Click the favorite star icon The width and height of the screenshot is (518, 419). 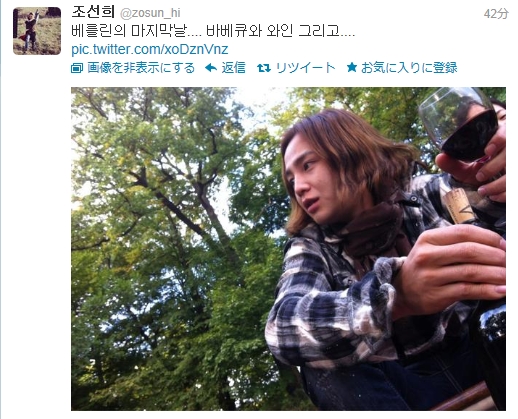(352, 67)
